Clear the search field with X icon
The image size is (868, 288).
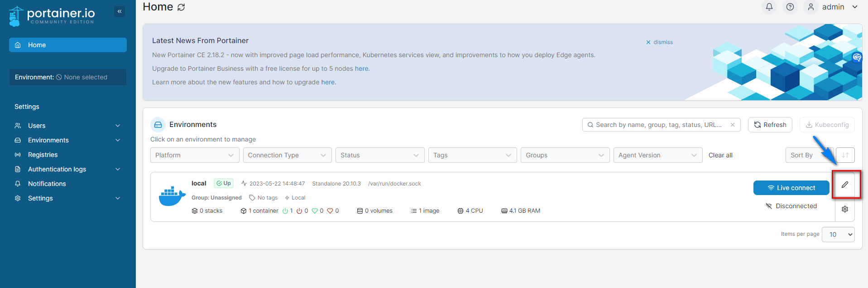point(733,125)
